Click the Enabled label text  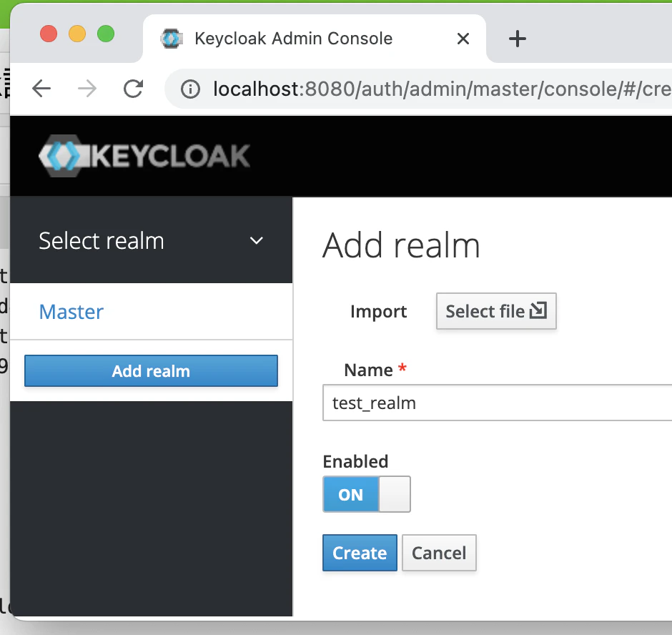tap(355, 462)
